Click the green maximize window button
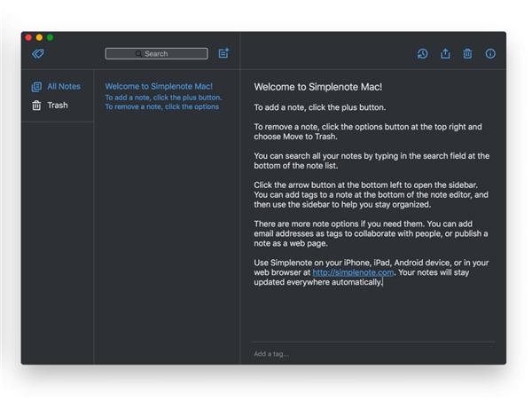532x401 pixels. [51, 37]
